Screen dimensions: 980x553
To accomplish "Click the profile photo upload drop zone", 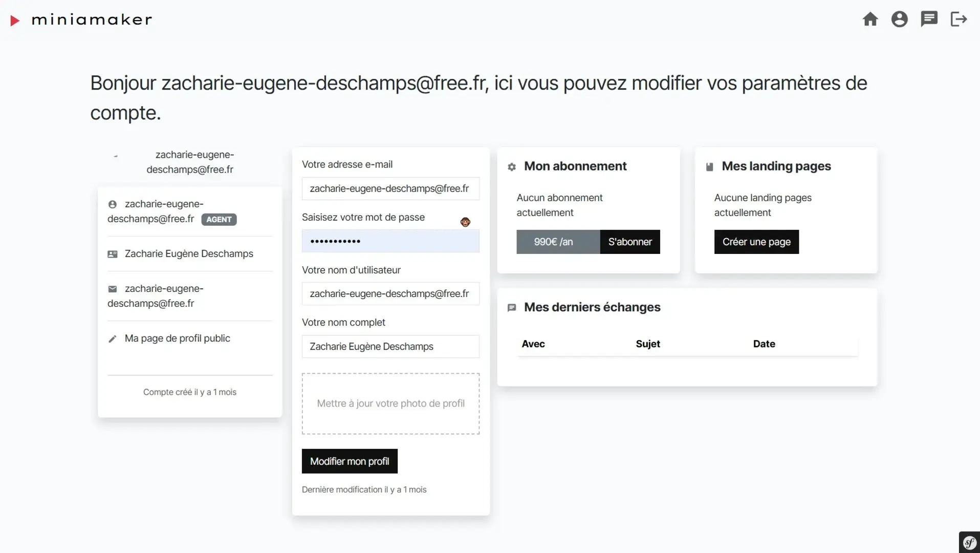I will pyautogui.click(x=390, y=403).
